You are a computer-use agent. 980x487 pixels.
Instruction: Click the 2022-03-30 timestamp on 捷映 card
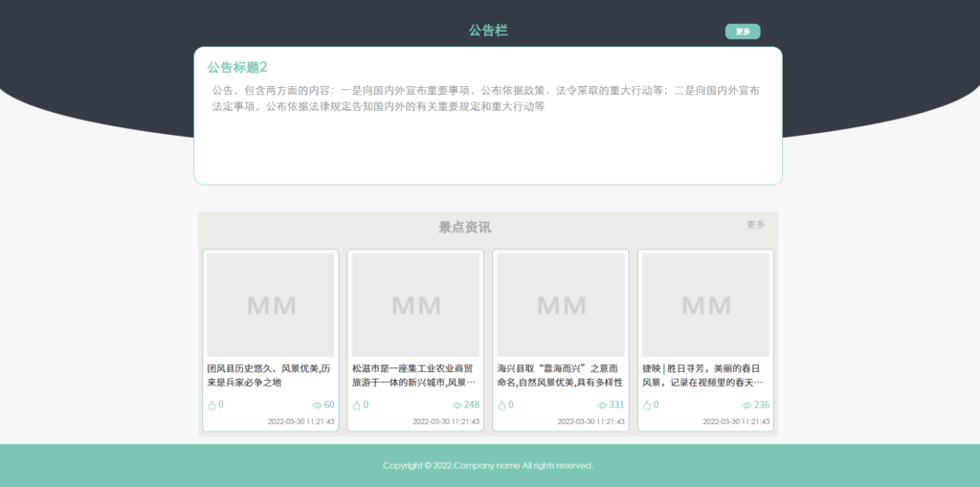tap(736, 421)
